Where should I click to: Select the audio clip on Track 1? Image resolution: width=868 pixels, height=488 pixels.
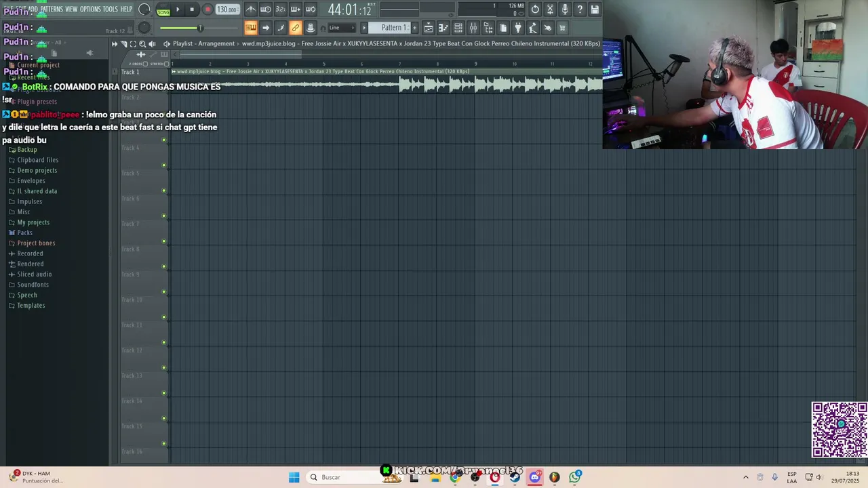(x=387, y=81)
